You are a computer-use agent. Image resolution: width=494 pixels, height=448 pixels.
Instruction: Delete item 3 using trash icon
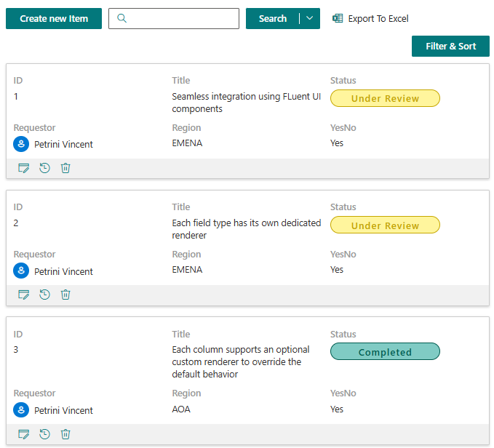tap(65, 434)
